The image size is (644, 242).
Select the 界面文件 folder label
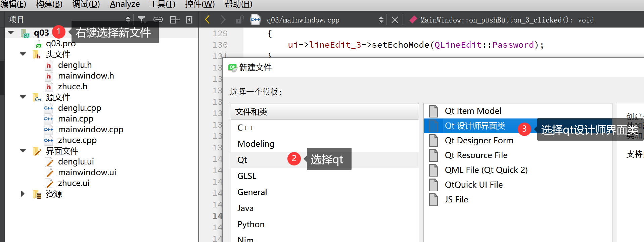(x=62, y=151)
